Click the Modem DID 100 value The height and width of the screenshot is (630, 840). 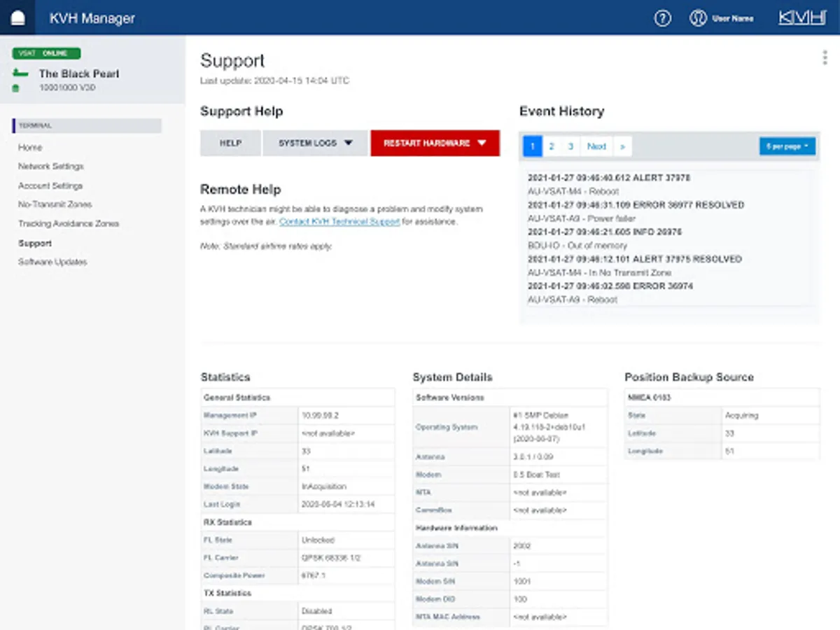click(x=520, y=599)
